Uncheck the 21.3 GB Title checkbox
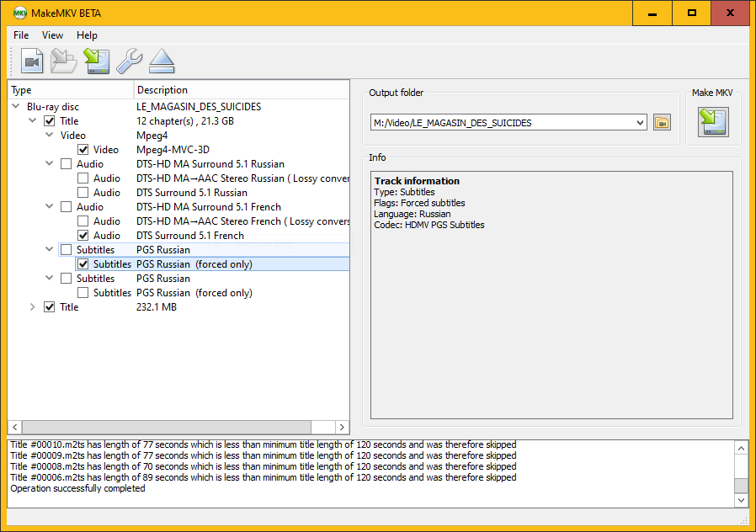The width and height of the screenshot is (756, 532). click(x=49, y=121)
